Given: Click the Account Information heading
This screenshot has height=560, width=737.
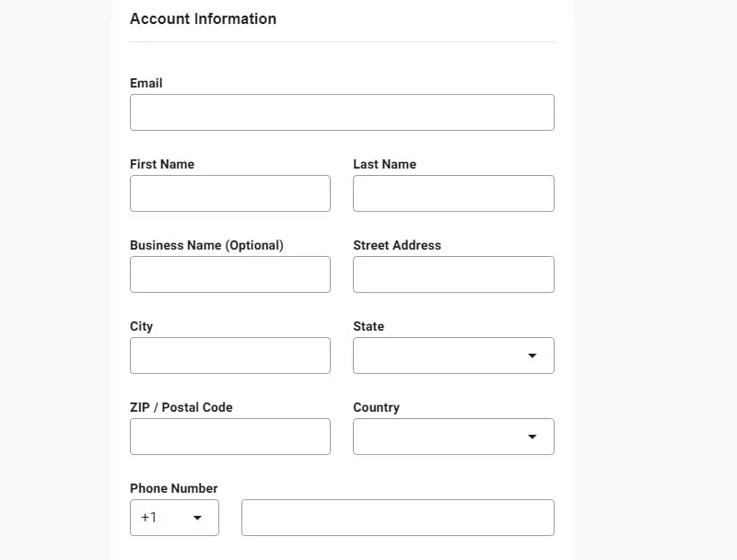Looking at the screenshot, I should coord(203,18).
